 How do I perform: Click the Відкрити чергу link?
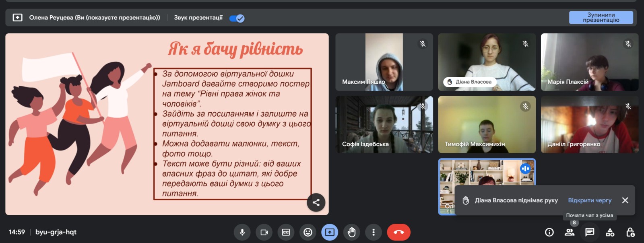(x=589, y=200)
